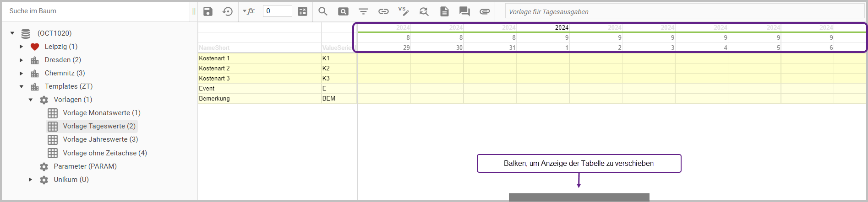Click the calculator icon

[303, 11]
